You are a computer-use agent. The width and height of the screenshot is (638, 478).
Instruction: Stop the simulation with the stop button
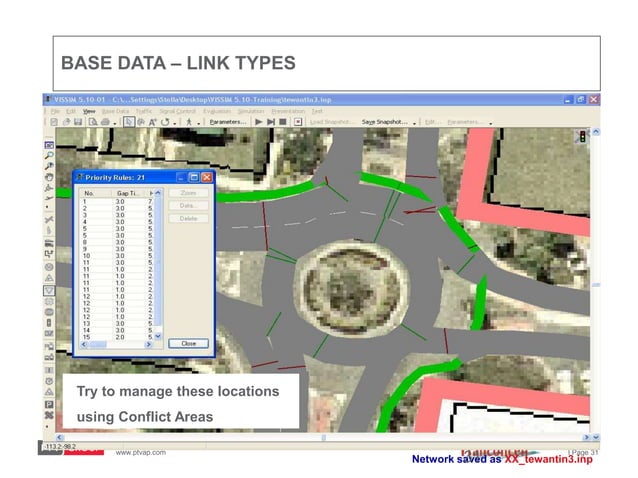(284, 121)
